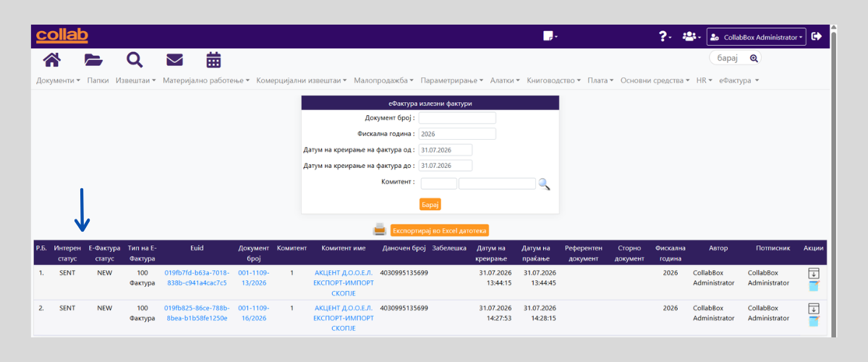Click the Фискална година field

(x=457, y=134)
